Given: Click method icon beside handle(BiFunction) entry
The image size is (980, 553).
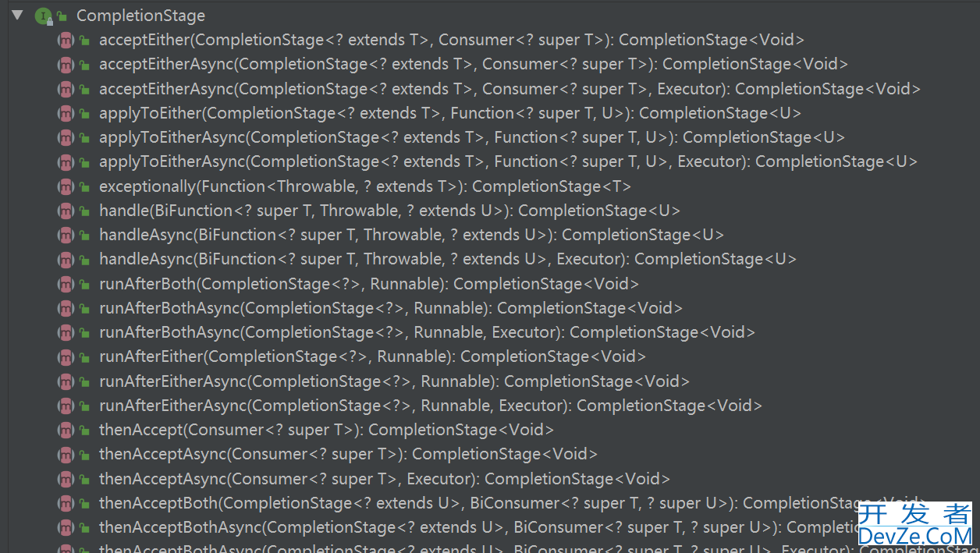Looking at the screenshot, I should pyautogui.click(x=66, y=211).
